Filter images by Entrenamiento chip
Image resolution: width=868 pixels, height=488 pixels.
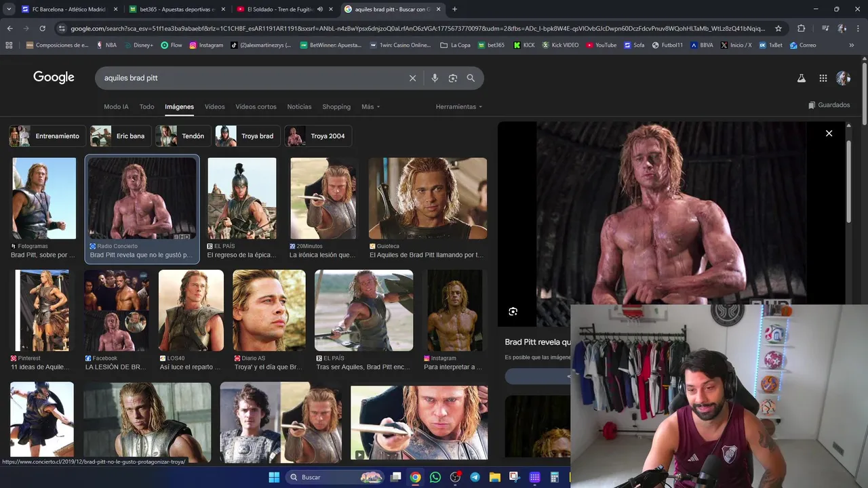[47, 136]
